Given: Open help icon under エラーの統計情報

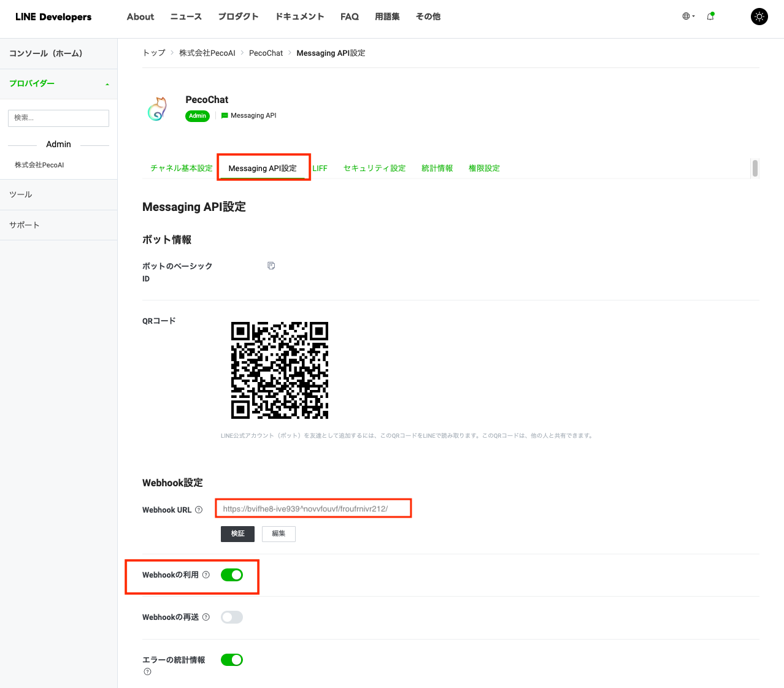Looking at the screenshot, I should pos(147,671).
